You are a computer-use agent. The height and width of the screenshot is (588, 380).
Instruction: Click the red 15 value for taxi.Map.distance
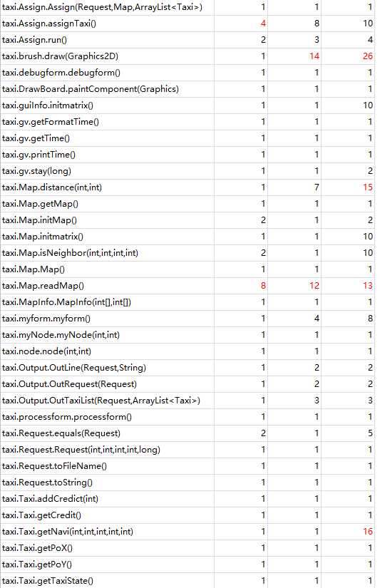click(368, 187)
